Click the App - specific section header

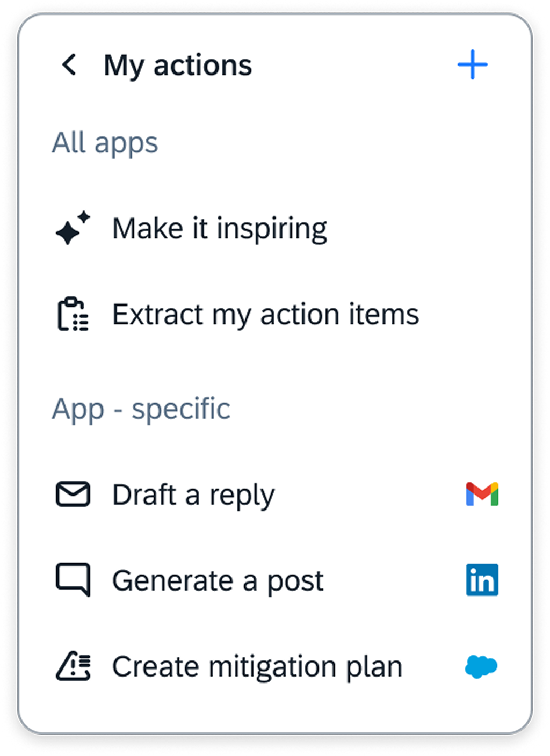[x=141, y=409]
